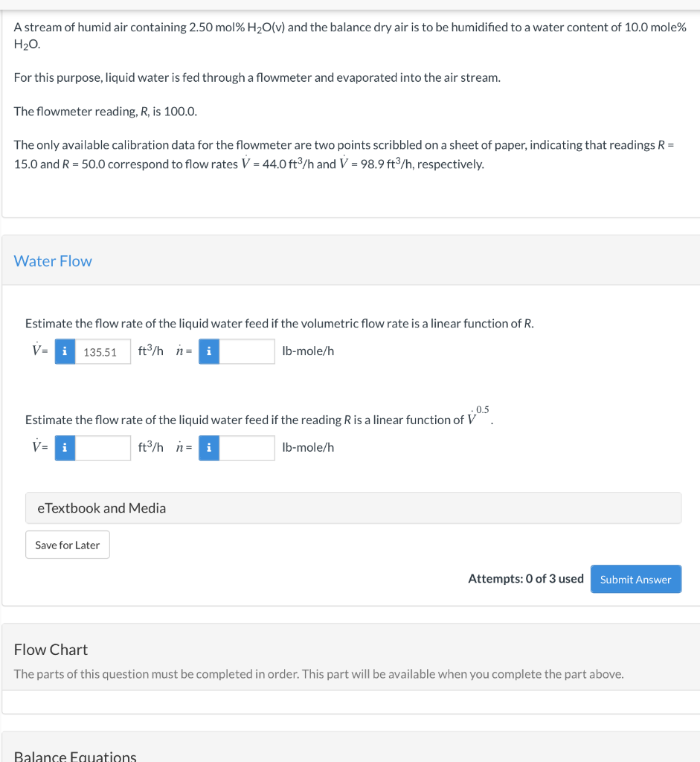
Task: Click the humid air problem statement paragraph
Action: 350,36
